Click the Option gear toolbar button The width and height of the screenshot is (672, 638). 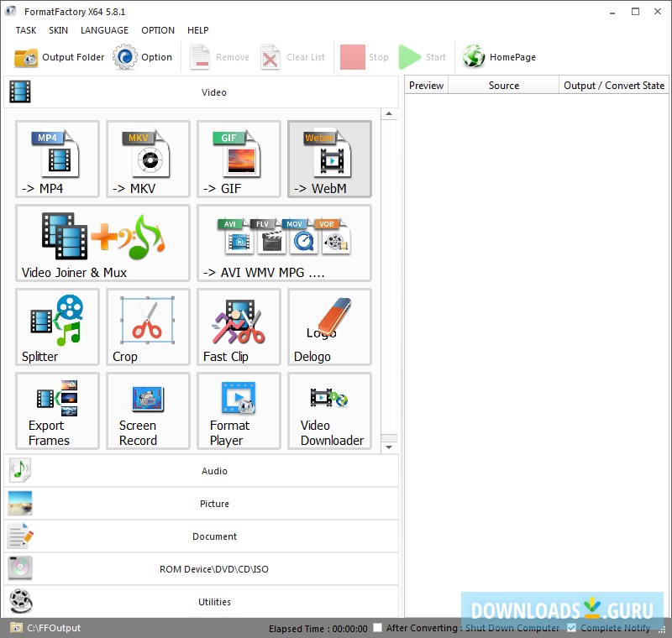143,57
